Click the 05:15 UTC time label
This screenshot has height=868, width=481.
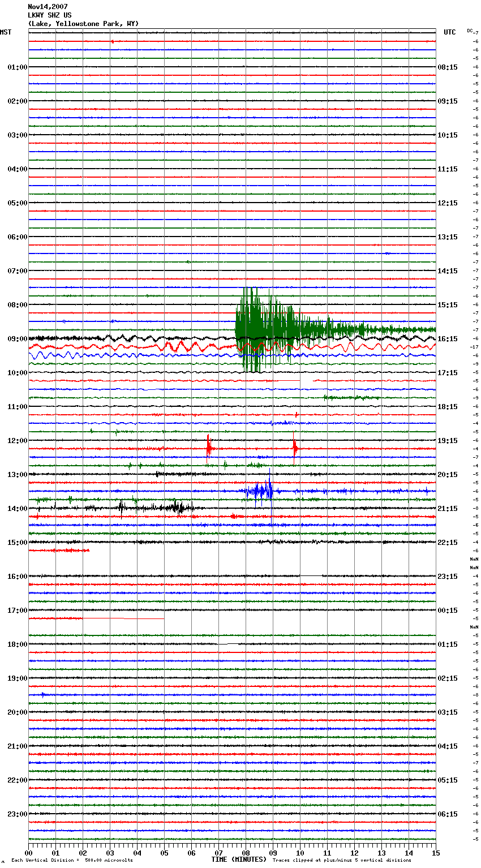448,780
